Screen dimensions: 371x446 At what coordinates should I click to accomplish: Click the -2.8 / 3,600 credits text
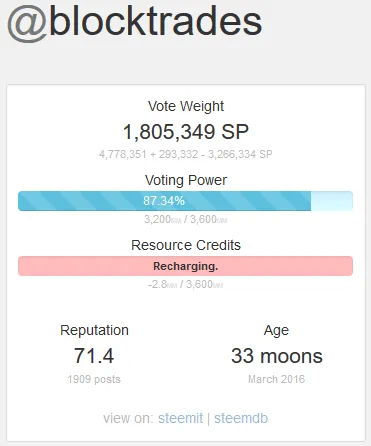pyautogui.click(x=185, y=284)
